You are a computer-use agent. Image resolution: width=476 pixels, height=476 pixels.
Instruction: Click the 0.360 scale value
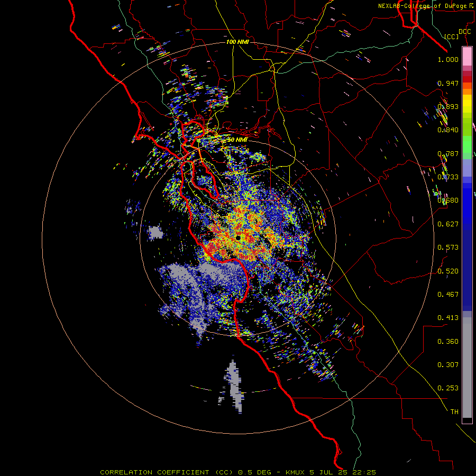[x=448, y=342]
